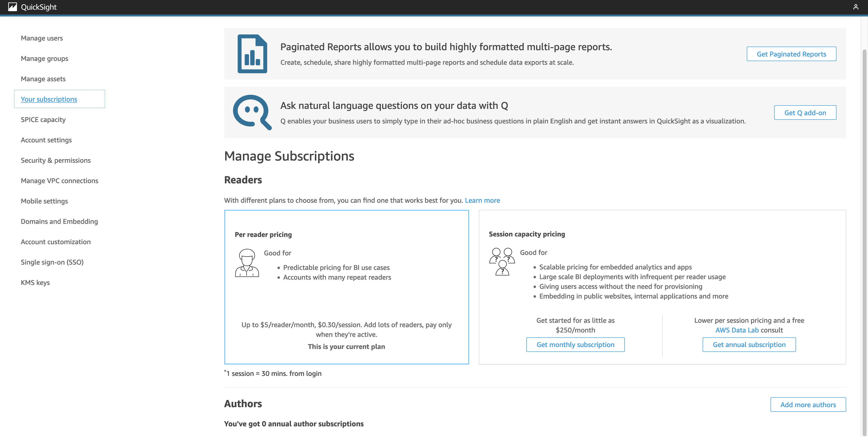Open Manage users in sidebar
Screen dimensions: 868x437
[x=42, y=38]
